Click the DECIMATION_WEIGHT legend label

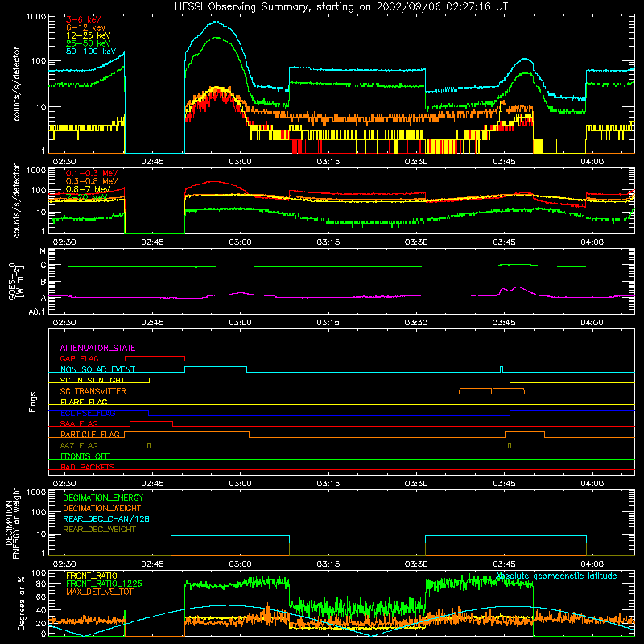tap(102, 508)
